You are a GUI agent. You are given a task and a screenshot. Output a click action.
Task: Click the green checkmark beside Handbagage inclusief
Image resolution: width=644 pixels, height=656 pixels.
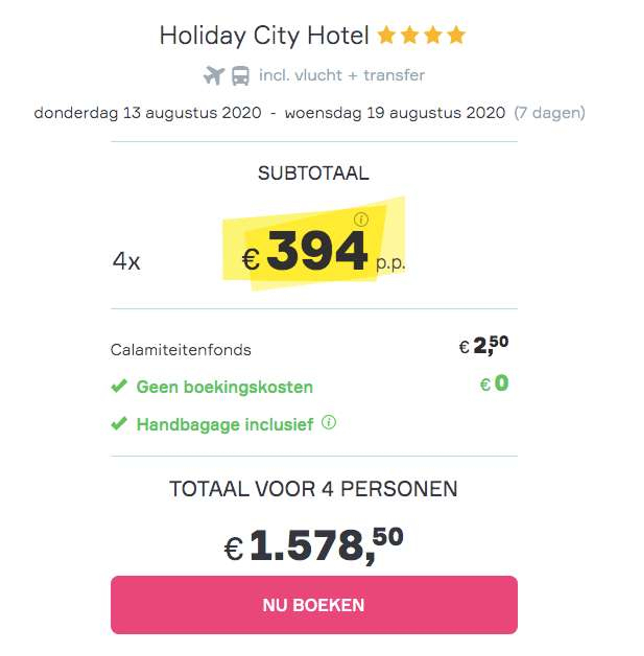(119, 424)
